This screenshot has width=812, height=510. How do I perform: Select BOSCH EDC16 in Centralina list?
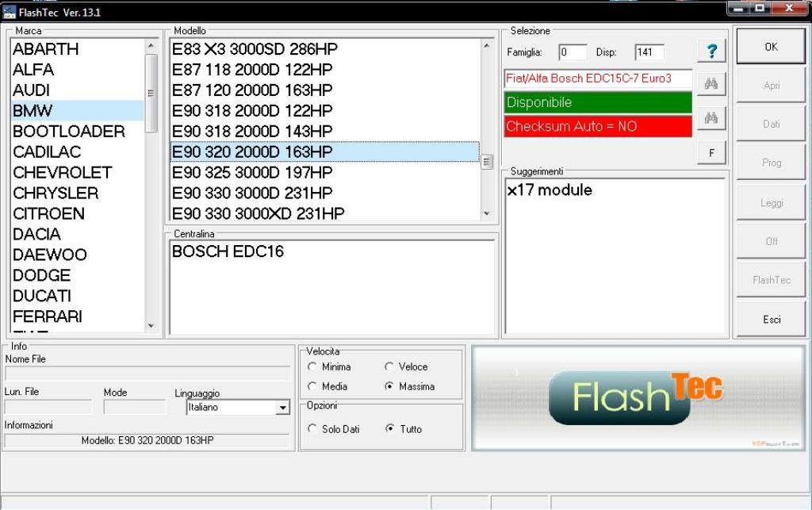point(228,251)
